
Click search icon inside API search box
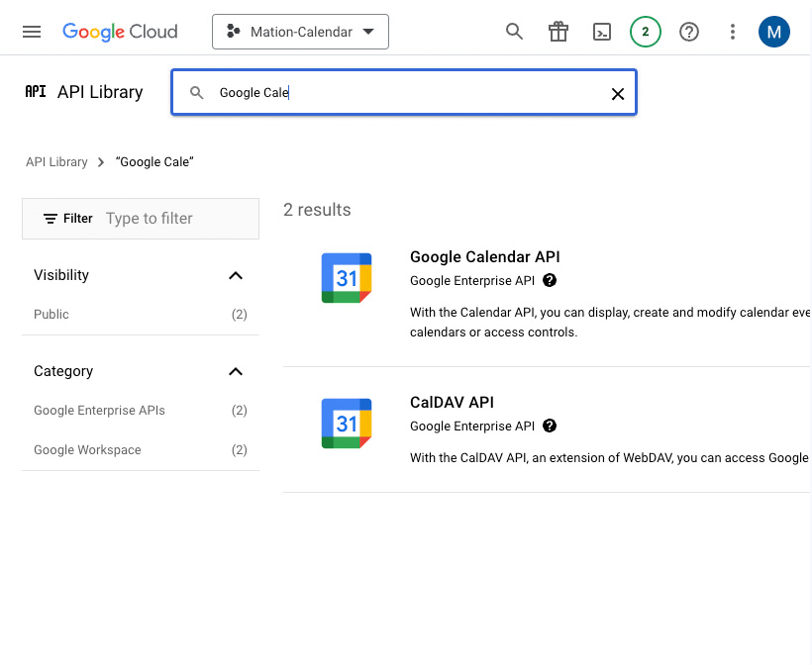click(x=197, y=93)
